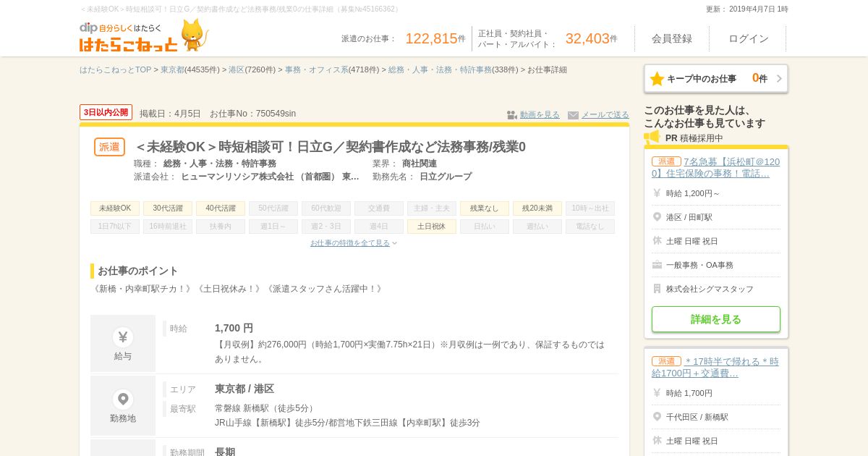The width and height of the screenshot is (868, 456).
Task: Click the 詳細を見る button
Action: (x=716, y=319)
